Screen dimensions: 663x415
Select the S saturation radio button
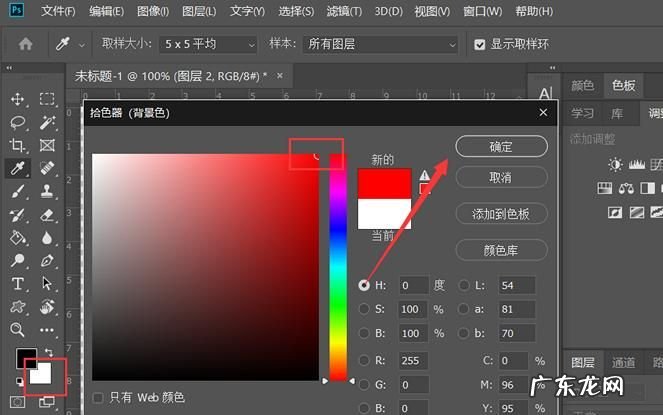(364, 307)
